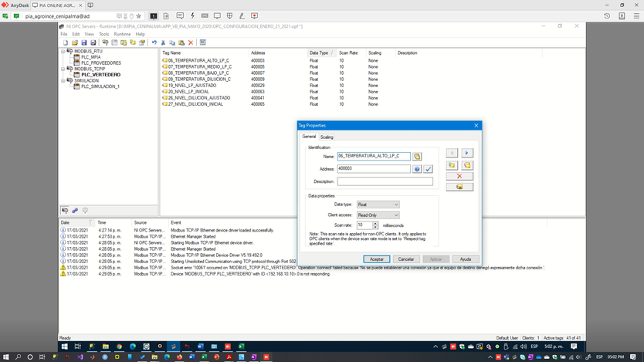Collapse the MODBUS_TCPIP tree node
This screenshot has width=644, height=362.
[x=63, y=69]
